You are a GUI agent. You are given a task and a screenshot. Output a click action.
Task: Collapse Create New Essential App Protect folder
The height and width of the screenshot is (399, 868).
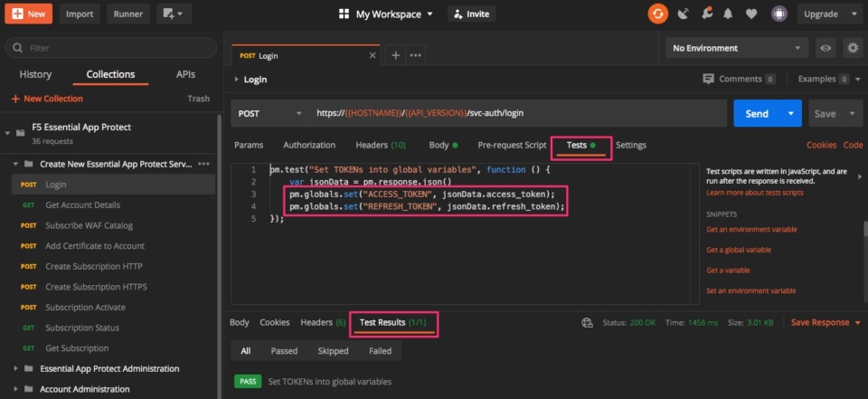pyautogui.click(x=15, y=164)
